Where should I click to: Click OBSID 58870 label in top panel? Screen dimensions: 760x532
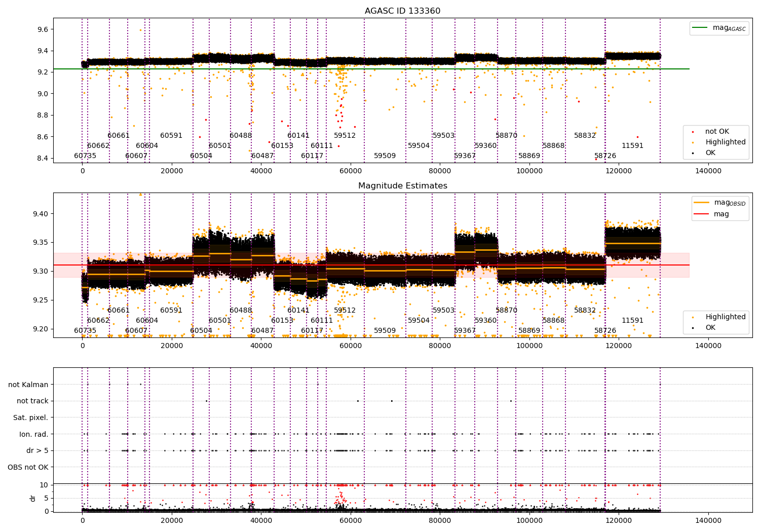click(x=507, y=135)
